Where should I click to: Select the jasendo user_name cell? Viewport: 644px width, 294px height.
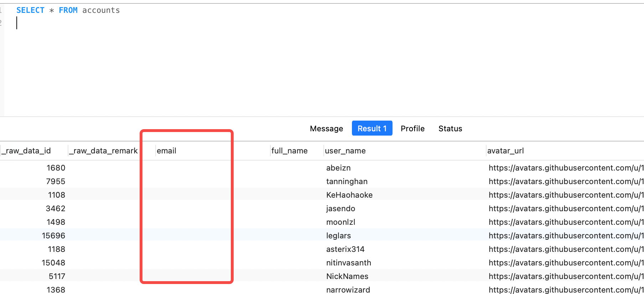point(341,208)
